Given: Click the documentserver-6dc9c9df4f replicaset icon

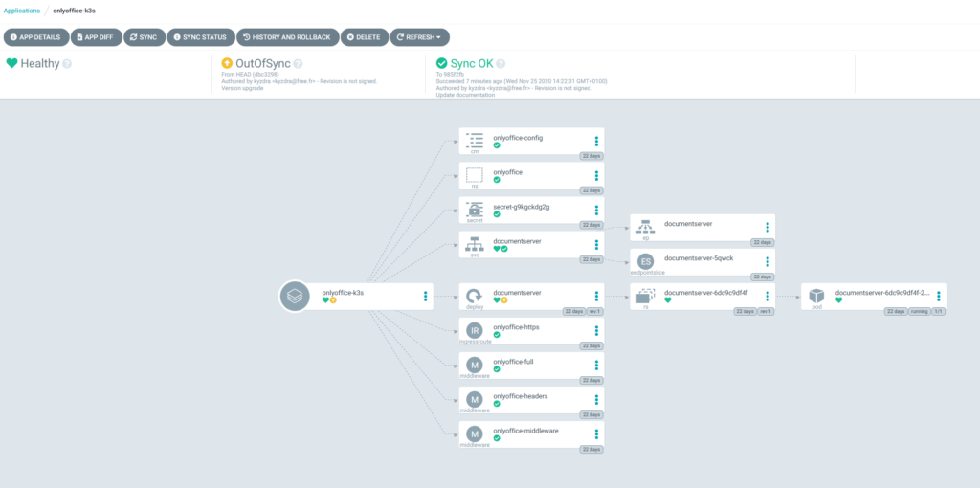Looking at the screenshot, I should pyautogui.click(x=646, y=296).
